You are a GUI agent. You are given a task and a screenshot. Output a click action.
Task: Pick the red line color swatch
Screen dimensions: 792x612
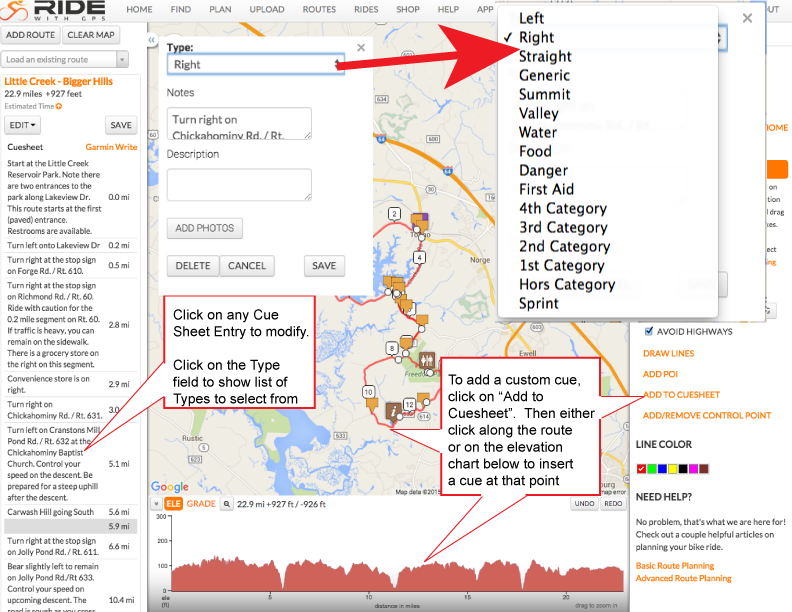click(641, 469)
